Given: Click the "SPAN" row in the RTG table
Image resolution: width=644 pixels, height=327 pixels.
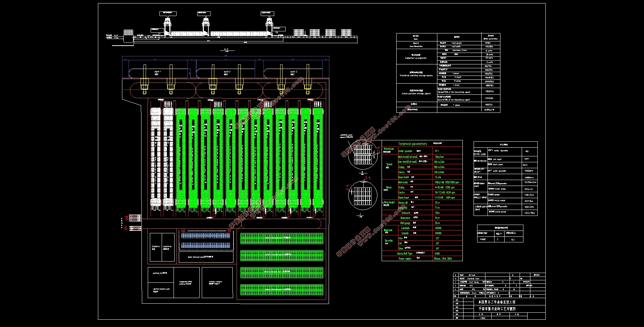Looking at the screenshot, I should (x=505, y=177).
